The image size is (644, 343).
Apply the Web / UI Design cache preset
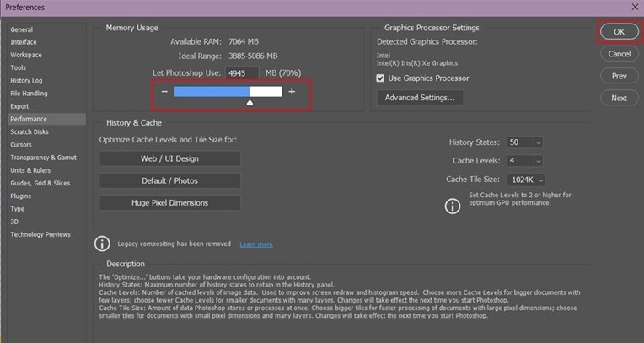click(170, 158)
